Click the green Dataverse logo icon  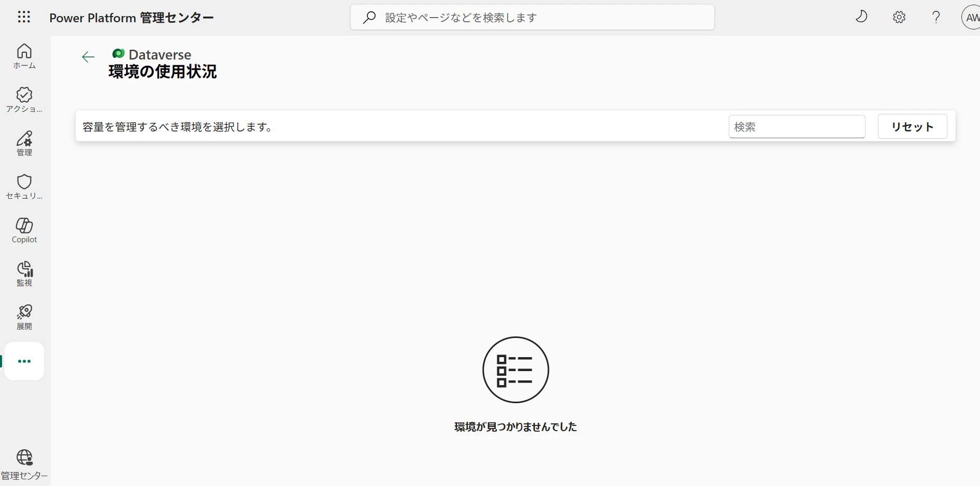118,53
